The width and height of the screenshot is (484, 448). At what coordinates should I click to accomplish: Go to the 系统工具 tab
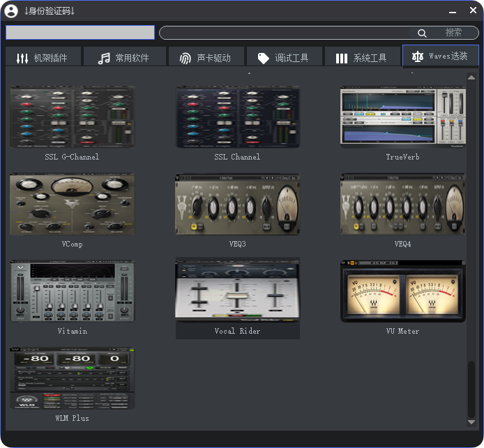(363, 56)
